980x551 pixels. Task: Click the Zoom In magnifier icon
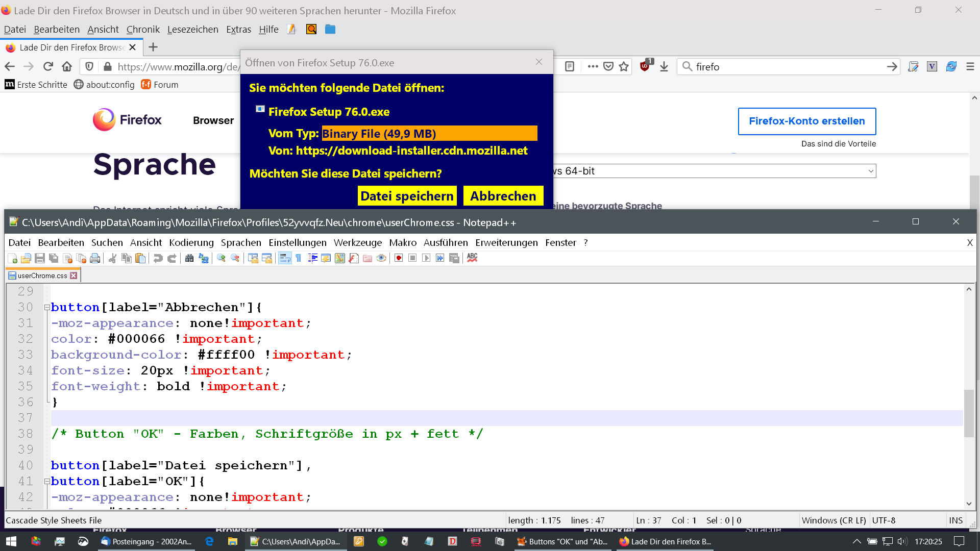click(221, 258)
